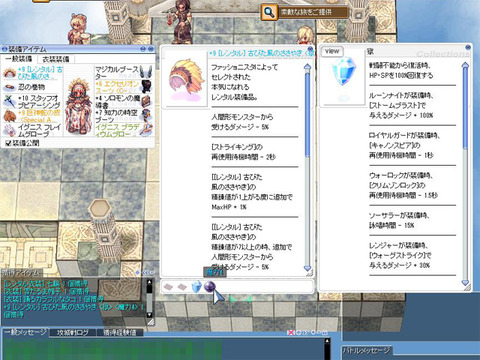Screen dimensions: 480x360
Task: Click the chat window scroll-up arrow
Action: tap(327, 341)
